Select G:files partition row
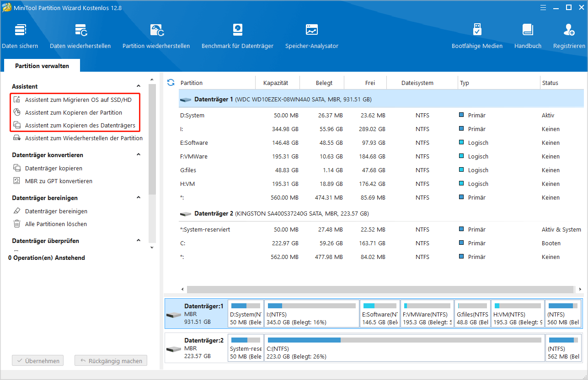The image size is (588, 380). coord(381,170)
